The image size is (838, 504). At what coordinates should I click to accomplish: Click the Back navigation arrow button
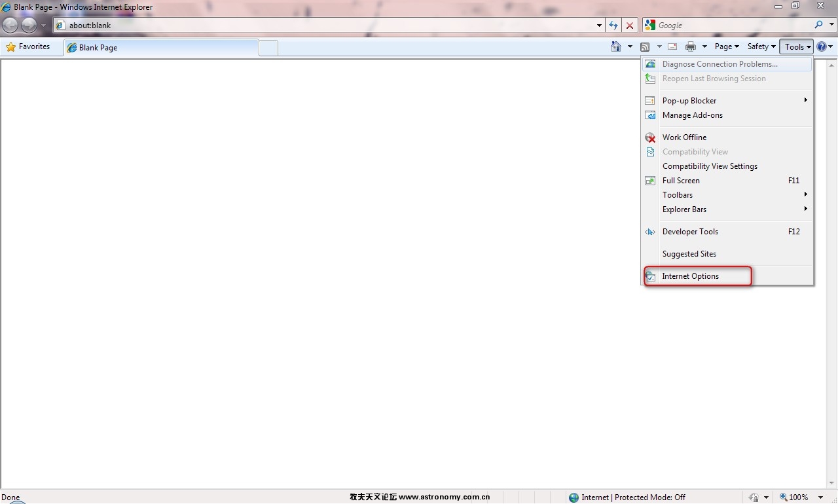point(10,26)
